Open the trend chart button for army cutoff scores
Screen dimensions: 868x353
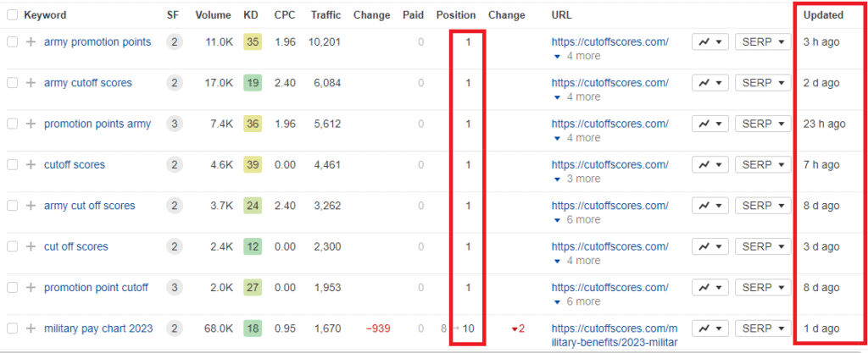(x=709, y=83)
